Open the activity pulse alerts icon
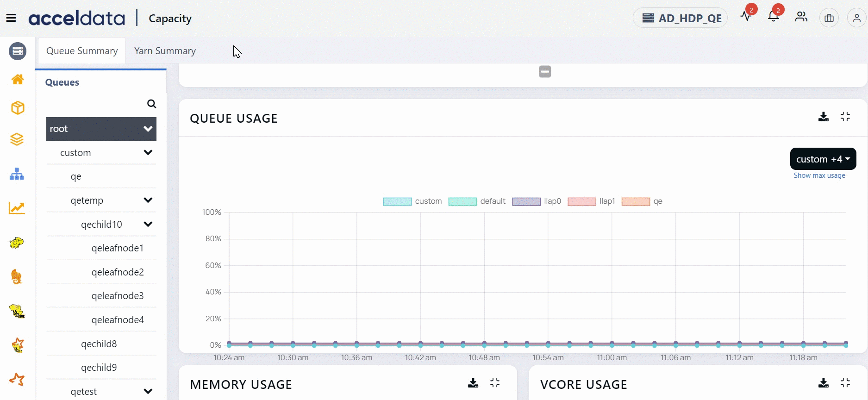Viewport: 868px width, 400px height. point(746,17)
